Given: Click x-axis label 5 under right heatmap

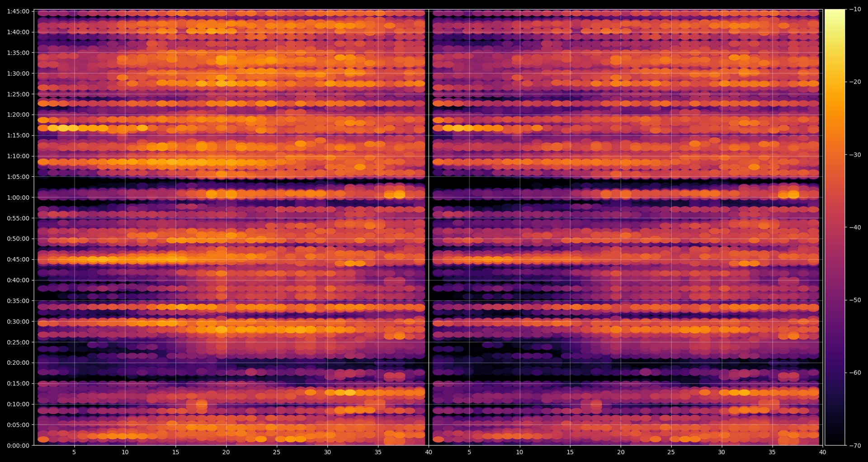Looking at the screenshot, I should point(469,452).
